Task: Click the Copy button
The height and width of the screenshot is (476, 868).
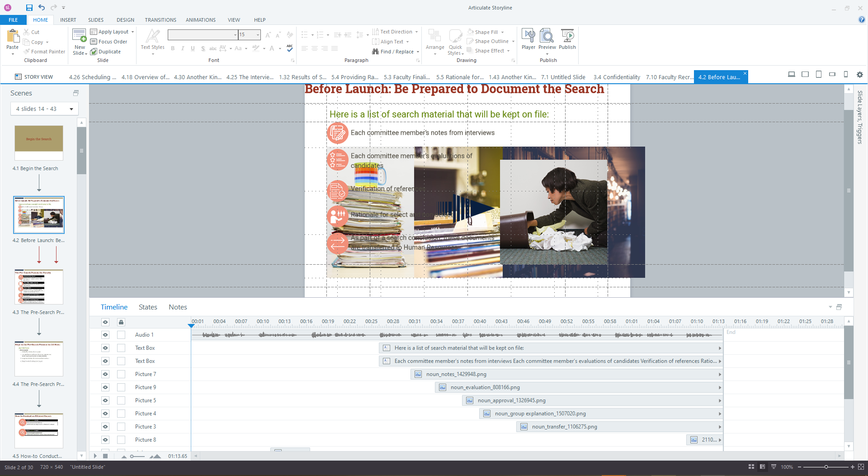Action: pos(36,42)
